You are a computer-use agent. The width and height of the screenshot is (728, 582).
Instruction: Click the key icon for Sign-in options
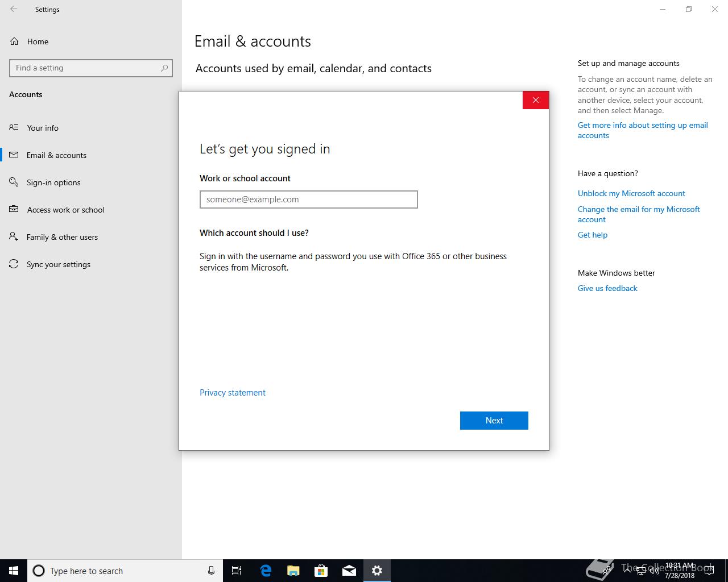tap(14, 182)
